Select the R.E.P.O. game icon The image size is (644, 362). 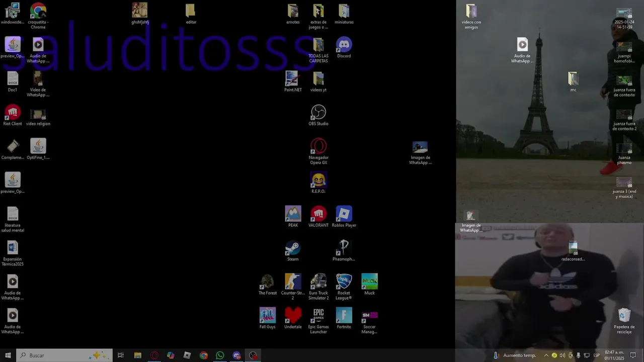[x=318, y=183]
